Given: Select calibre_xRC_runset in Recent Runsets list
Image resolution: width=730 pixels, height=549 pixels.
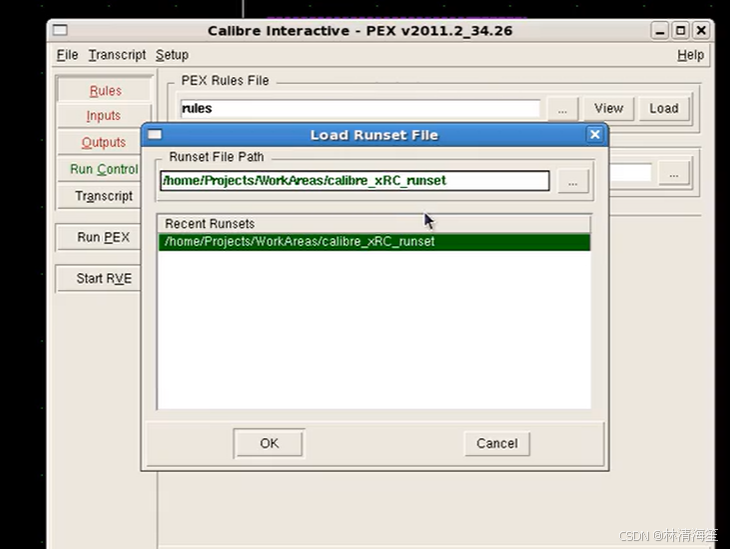Looking at the screenshot, I should (x=374, y=242).
